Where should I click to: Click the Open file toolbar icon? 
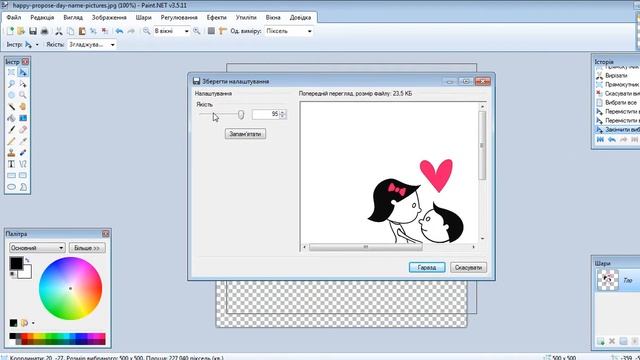(21, 31)
